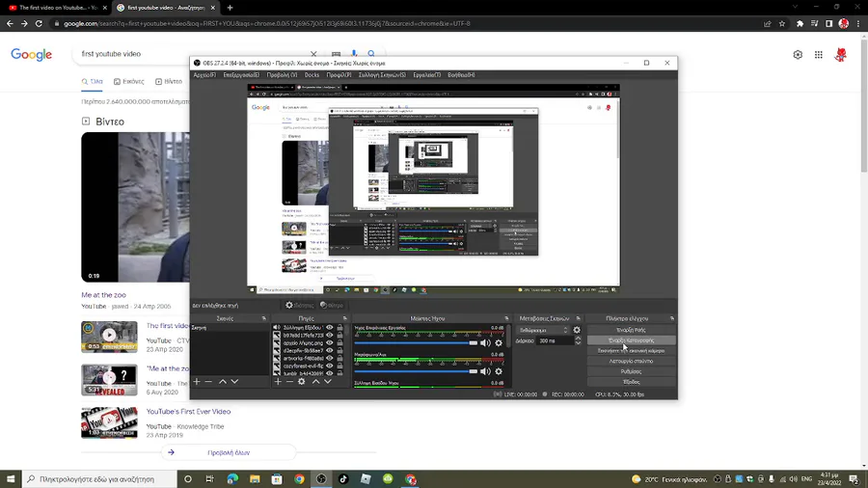Click Exit button in OBS Controls
Screen dimensions: 868x488
click(x=631, y=382)
